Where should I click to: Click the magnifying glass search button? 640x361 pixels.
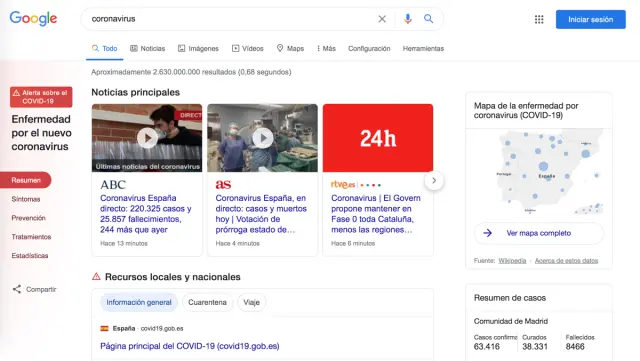click(428, 19)
